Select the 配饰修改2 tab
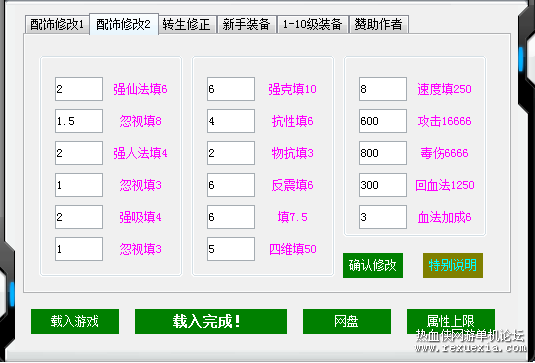535x363 pixels. [x=124, y=24]
